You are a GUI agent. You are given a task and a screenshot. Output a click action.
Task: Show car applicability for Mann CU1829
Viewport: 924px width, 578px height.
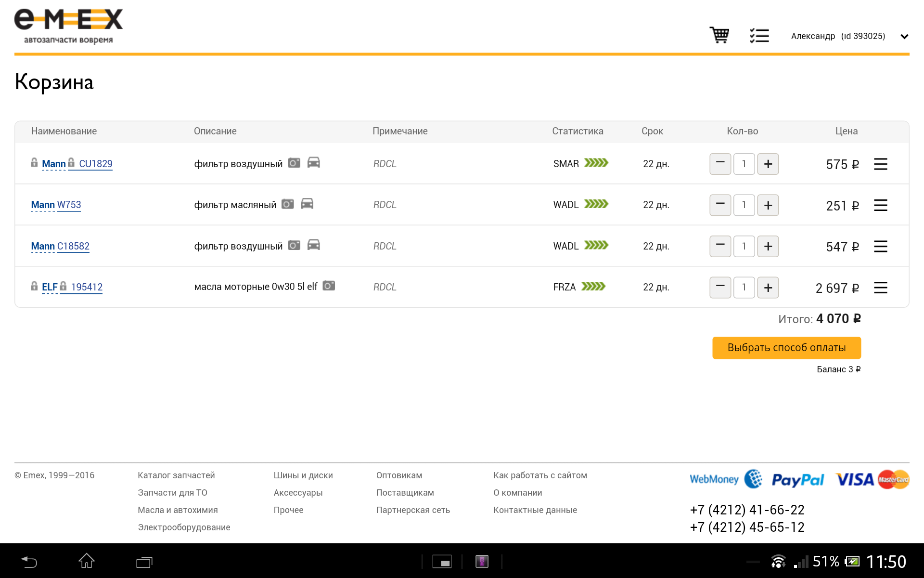click(313, 162)
